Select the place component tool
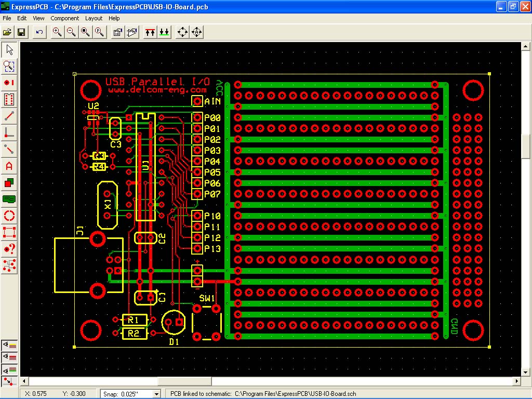This screenshot has width=532, height=399. pyautogui.click(x=9, y=99)
